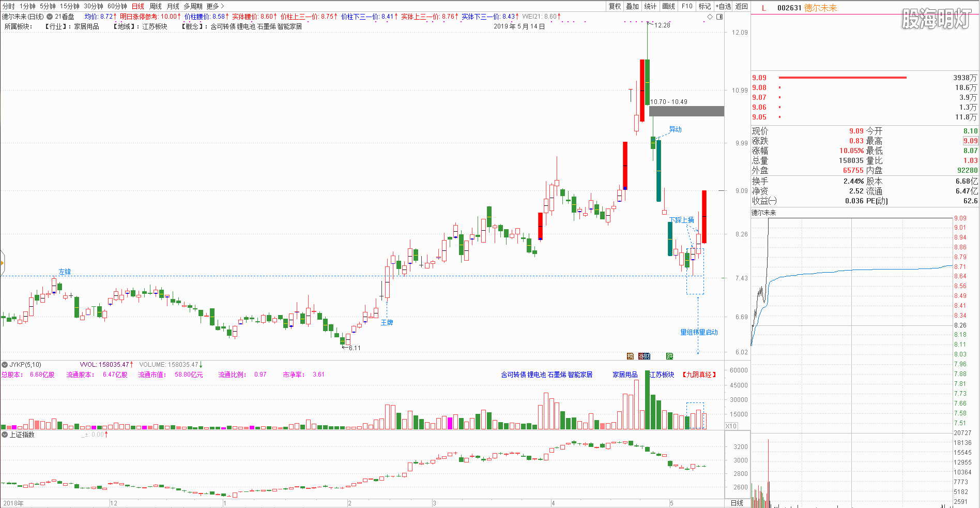The image size is (980, 508).
Task: Click the 左锋 annotation label
Action: tap(65, 272)
